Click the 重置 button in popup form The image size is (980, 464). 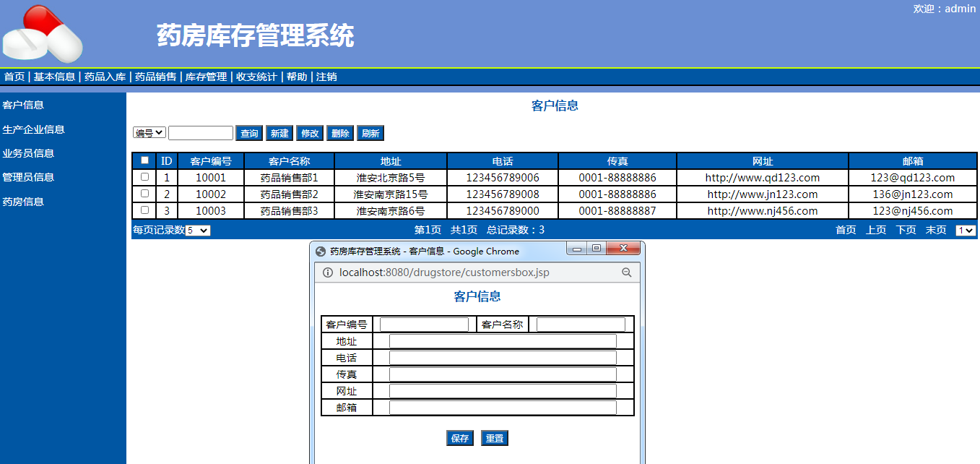pyautogui.click(x=495, y=438)
